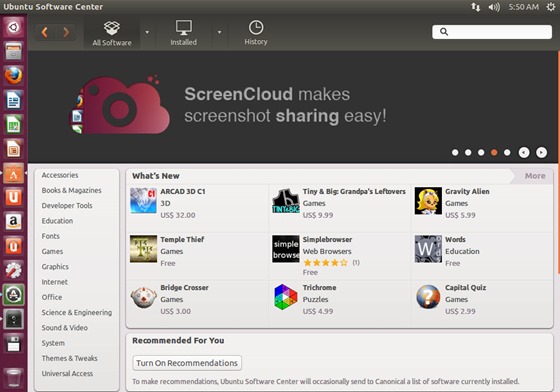Select the third banner slide dot
The height and width of the screenshot is (392, 560).
tap(481, 152)
